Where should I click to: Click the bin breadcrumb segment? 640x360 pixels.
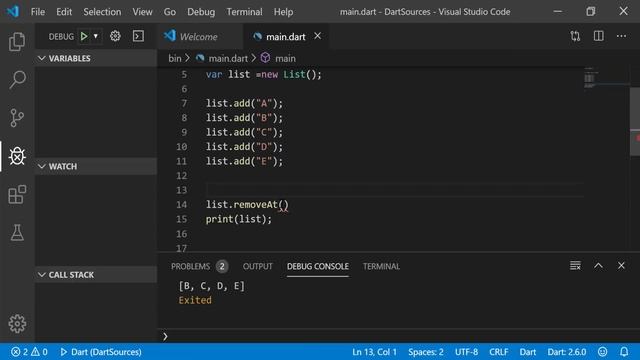(x=175, y=58)
